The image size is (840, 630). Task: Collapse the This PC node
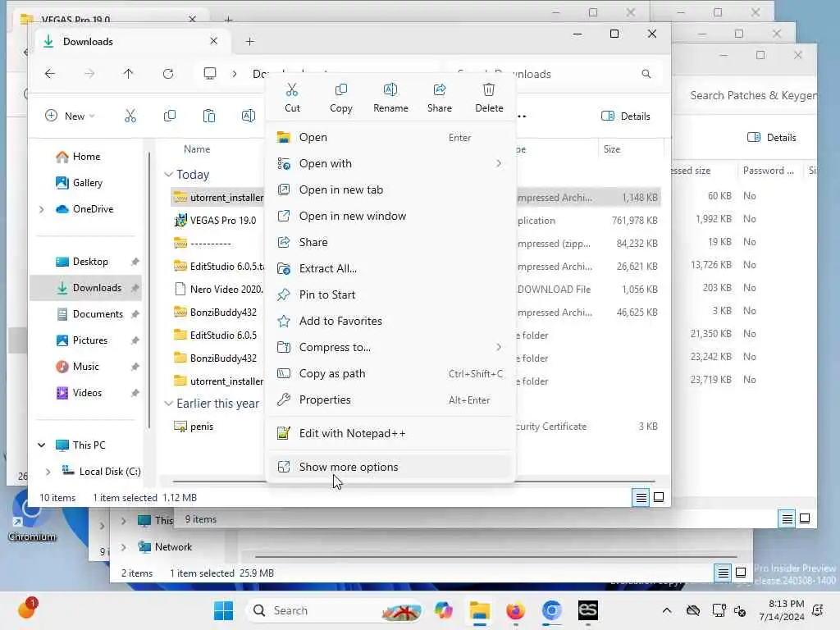point(41,445)
